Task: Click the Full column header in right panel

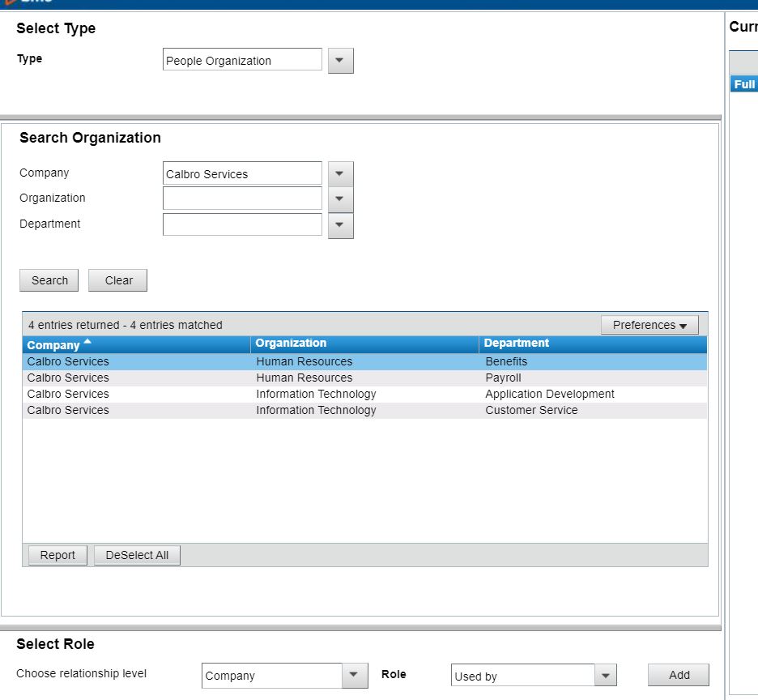Action: click(744, 84)
